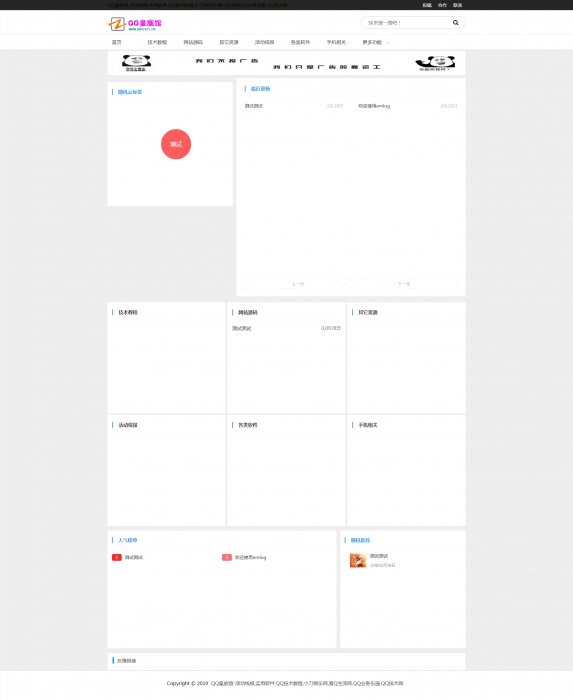The image size is (573, 700).
Task: Expand the 更多功能 dropdown arrow
Action: [x=388, y=43]
